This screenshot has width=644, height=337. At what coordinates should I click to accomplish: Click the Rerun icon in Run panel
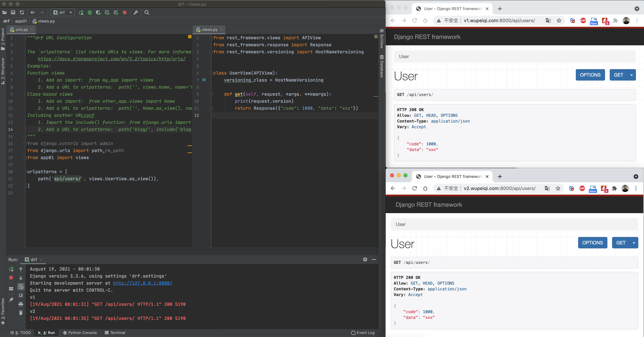point(11,269)
